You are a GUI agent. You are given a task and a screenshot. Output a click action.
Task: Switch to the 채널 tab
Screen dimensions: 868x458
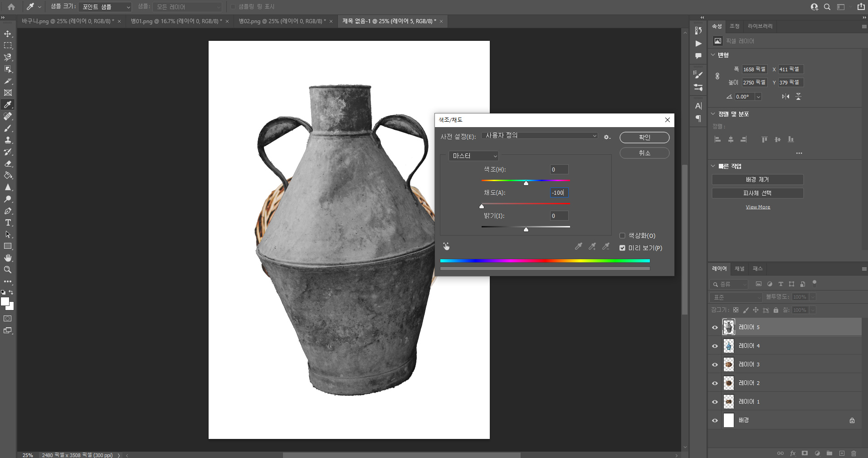(x=739, y=269)
